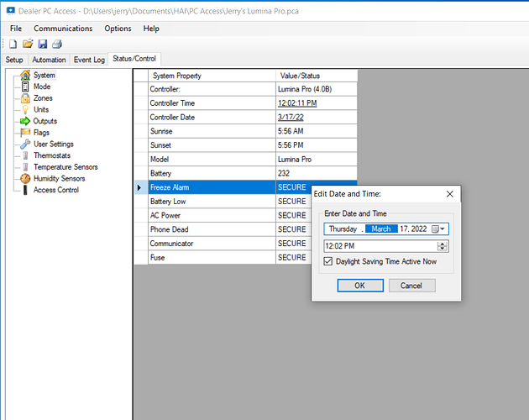This screenshot has height=420, width=529.
Task: Click the Save toolbar icon
Action: pos(42,44)
